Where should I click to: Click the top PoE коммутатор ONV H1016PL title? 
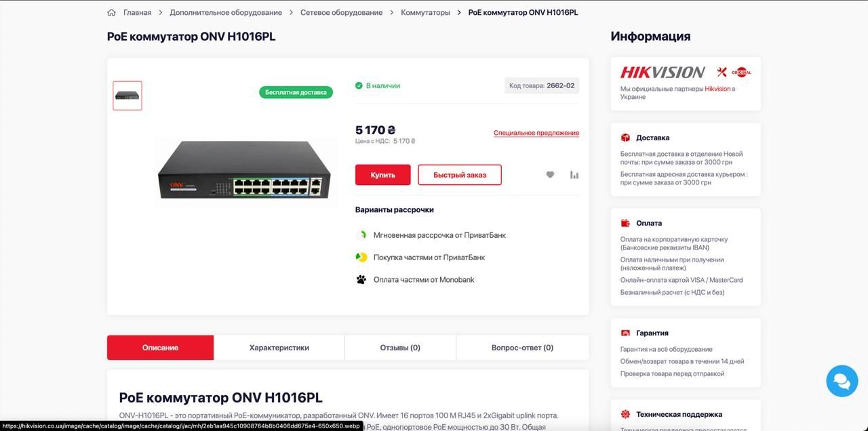tap(191, 36)
